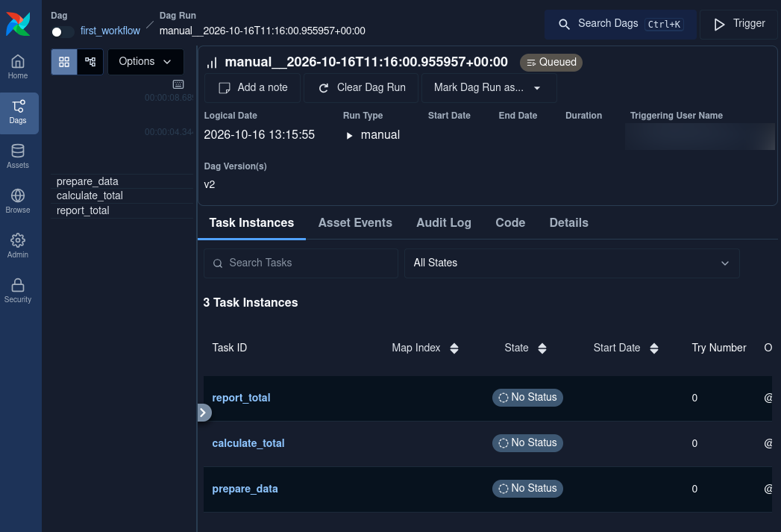This screenshot has height=532, width=781.
Task: Select report_total in the task grid
Action: coord(83,210)
